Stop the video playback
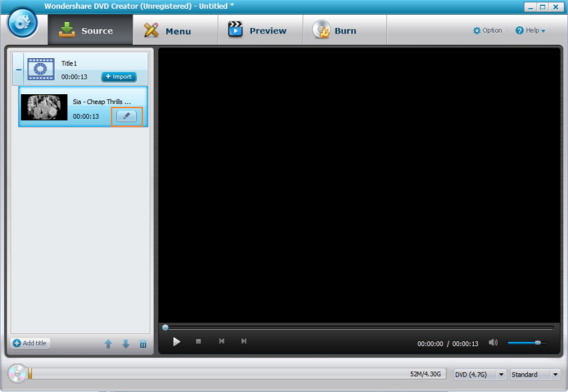The width and height of the screenshot is (568, 392). [x=198, y=341]
